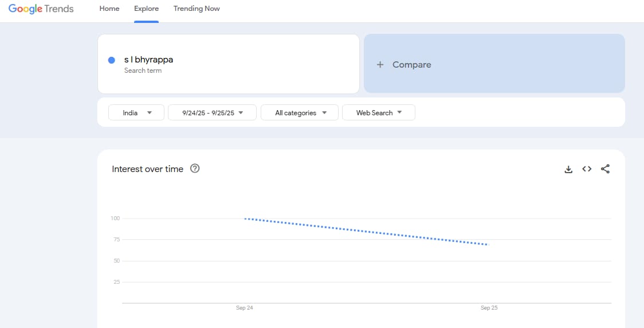The image size is (644, 328).
Task: Click the 'Interest over time' heading
Action: [x=147, y=169]
